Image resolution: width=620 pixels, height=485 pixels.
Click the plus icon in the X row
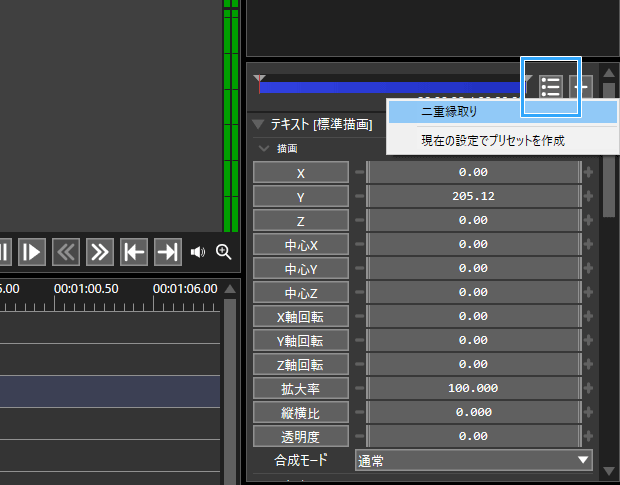click(588, 172)
